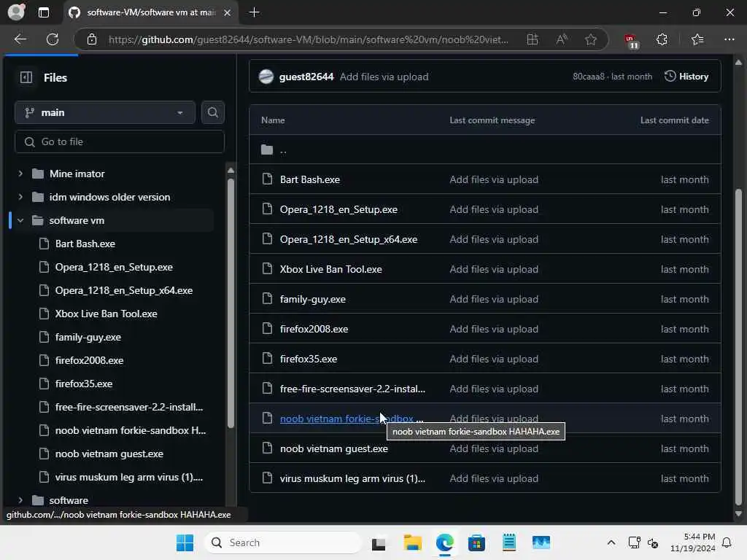Expand the software folder in tree
Image resolution: width=747 pixels, height=560 pixels.
tap(20, 500)
